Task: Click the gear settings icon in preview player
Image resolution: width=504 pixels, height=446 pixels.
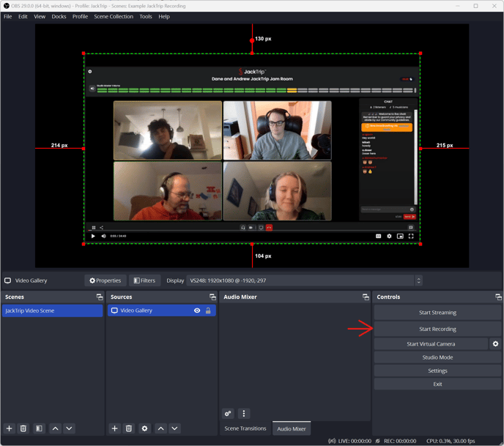Action: click(x=389, y=236)
